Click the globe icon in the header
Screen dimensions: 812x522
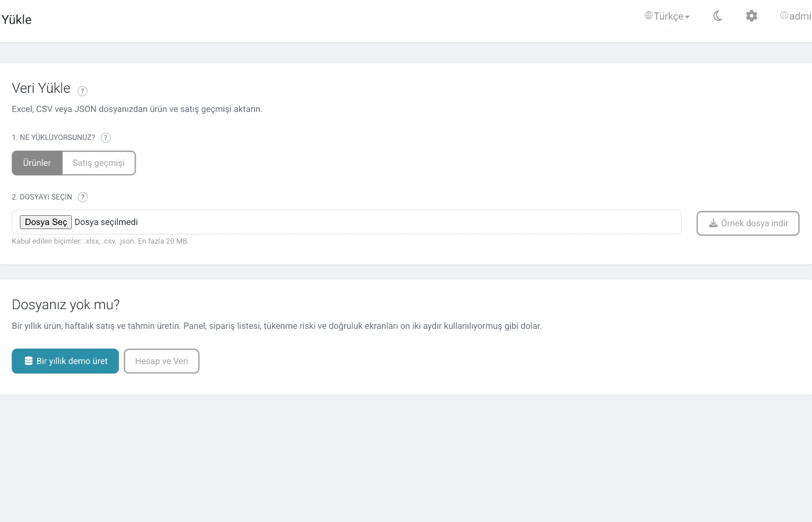coord(648,16)
